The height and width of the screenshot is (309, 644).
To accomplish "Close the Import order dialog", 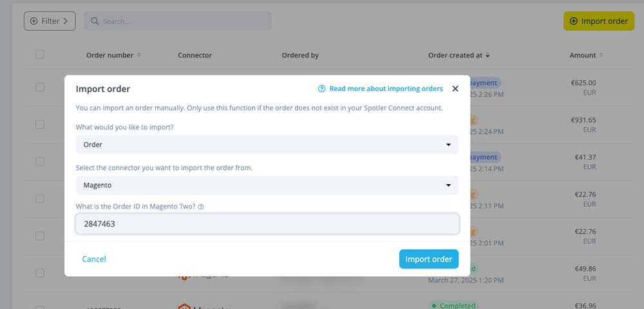I will tap(455, 89).
